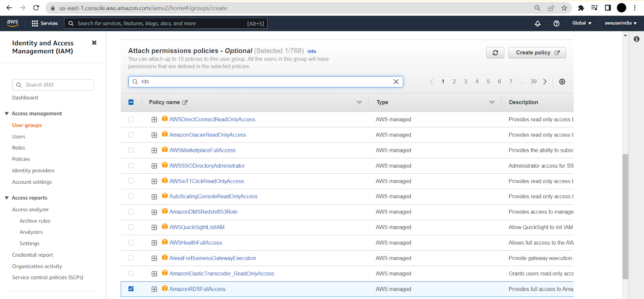Open the Services grid menu
Image resolution: width=644 pixels, height=299 pixels.
(x=45, y=23)
